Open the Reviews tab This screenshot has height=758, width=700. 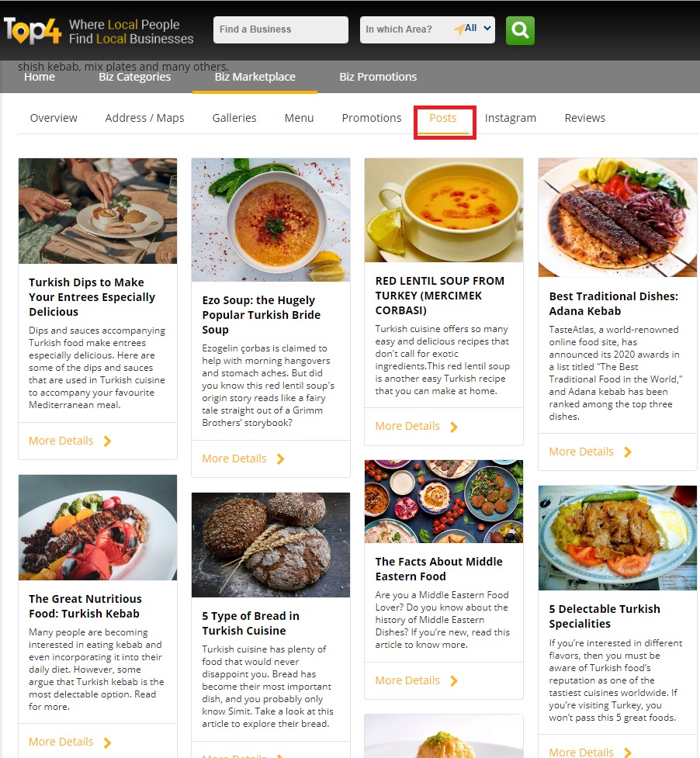(585, 118)
